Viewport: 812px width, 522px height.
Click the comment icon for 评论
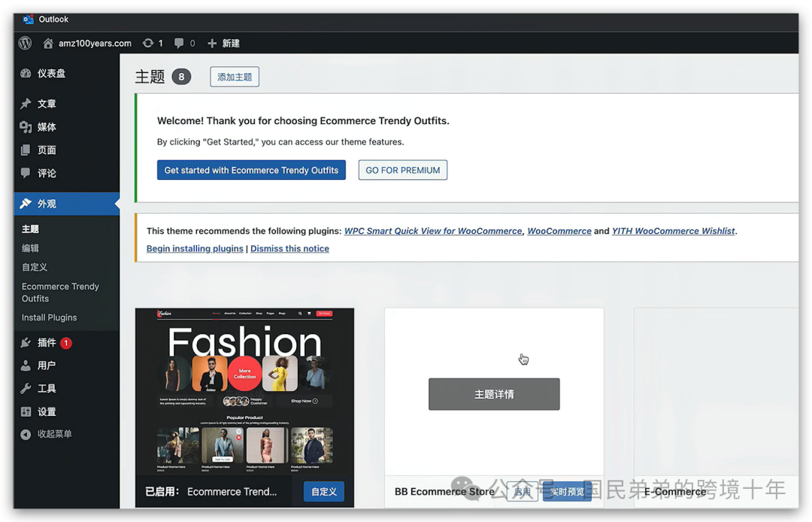pyautogui.click(x=26, y=173)
